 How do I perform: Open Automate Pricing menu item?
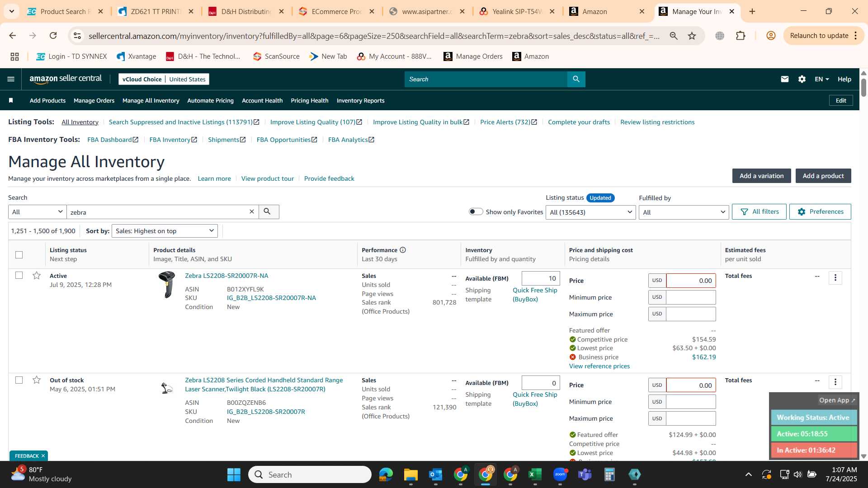tap(210, 100)
